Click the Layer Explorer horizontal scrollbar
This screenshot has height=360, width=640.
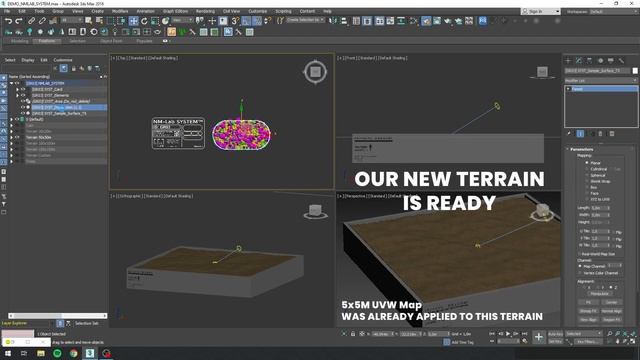(58, 316)
